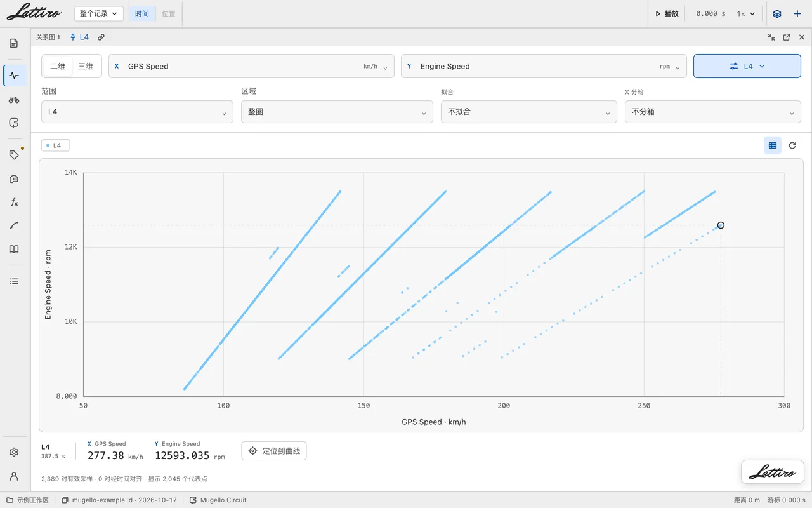Switch to 二维 view mode
This screenshot has height=508, width=812.
[58, 66]
